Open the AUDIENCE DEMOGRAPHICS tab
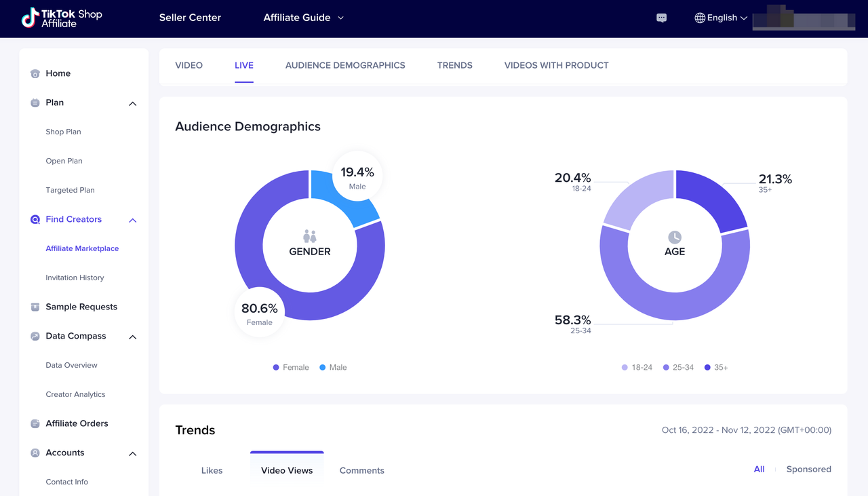The image size is (868, 496). coord(345,66)
